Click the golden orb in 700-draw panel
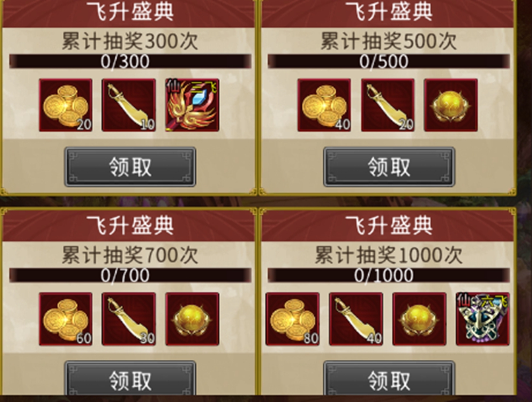This screenshot has width=532, height=402. pos(192,319)
